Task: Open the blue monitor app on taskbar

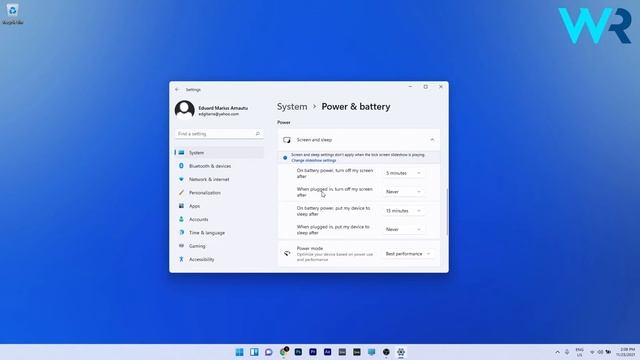Action: pos(371,352)
